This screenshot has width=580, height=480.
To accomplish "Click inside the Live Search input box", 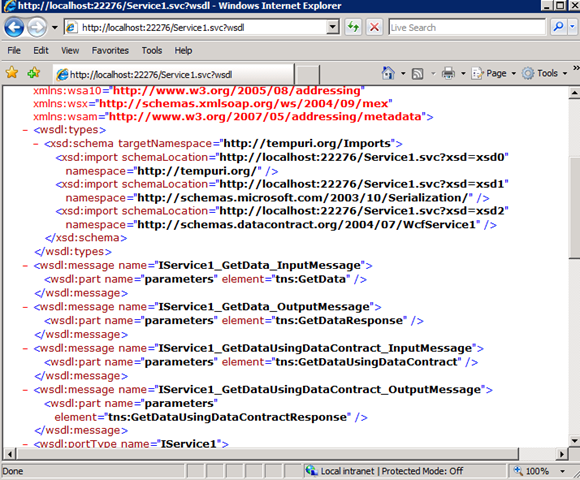I will point(467,27).
